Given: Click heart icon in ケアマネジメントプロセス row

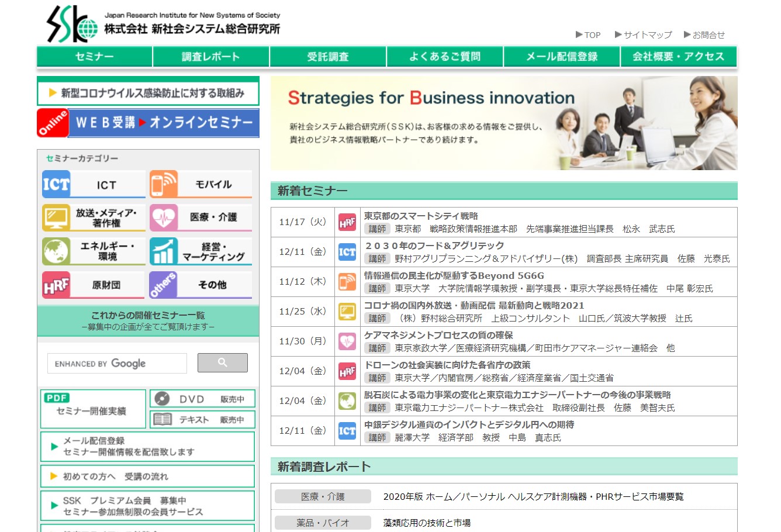Looking at the screenshot, I should pyautogui.click(x=347, y=341).
